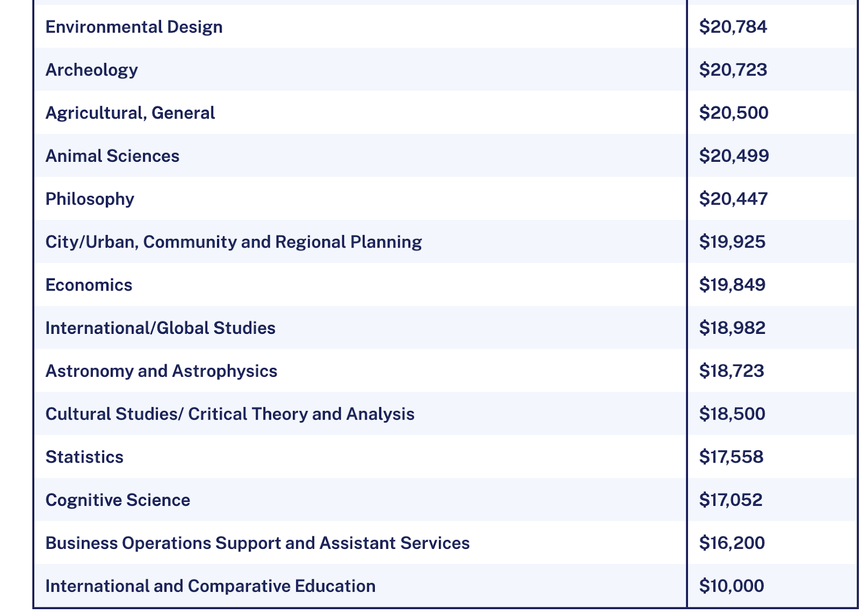868x614 pixels.
Task: Select the Archeology major cell
Action: pyautogui.click(x=92, y=70)
